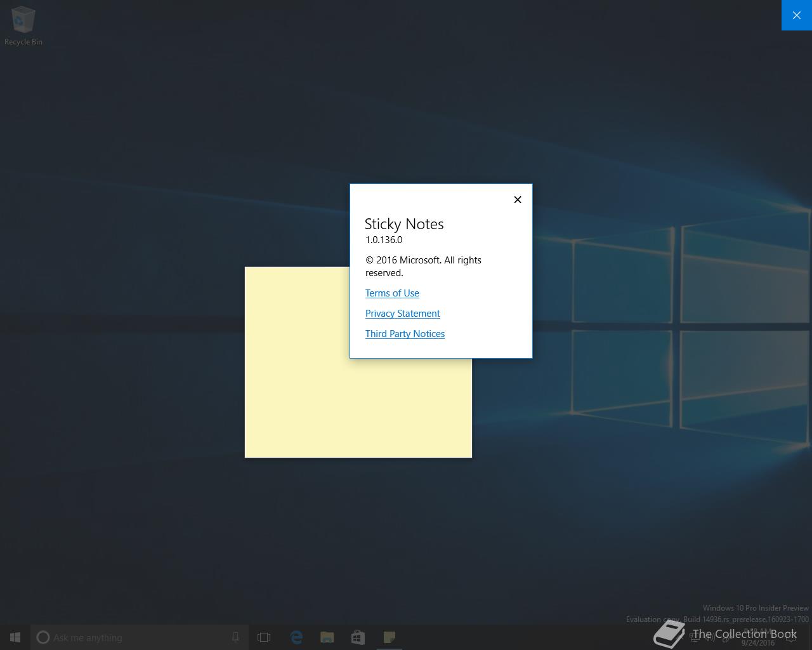The height and width of the screenshot is (650, 812).
Task: Open the Recycle Bin desktop icon
Action: pyautogui.click(x=23, y=26)
